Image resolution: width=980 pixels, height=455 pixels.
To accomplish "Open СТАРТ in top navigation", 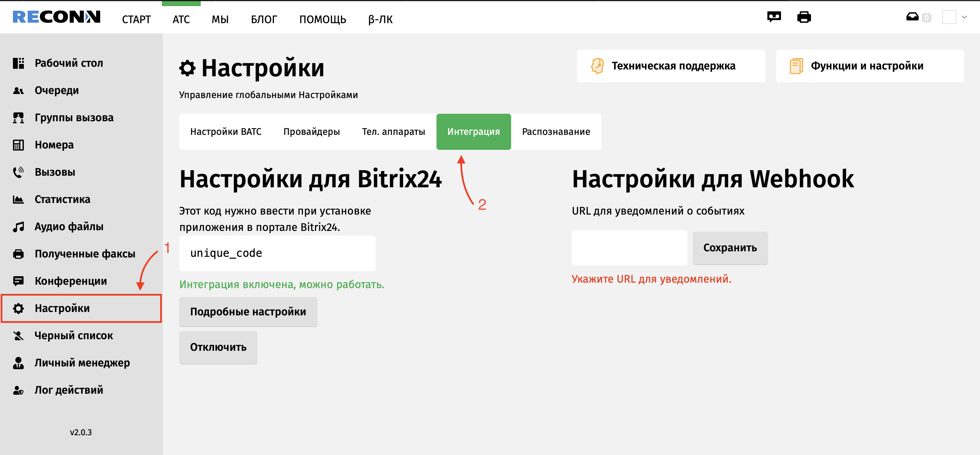I will pyautogui.click(x=136, y=19).
